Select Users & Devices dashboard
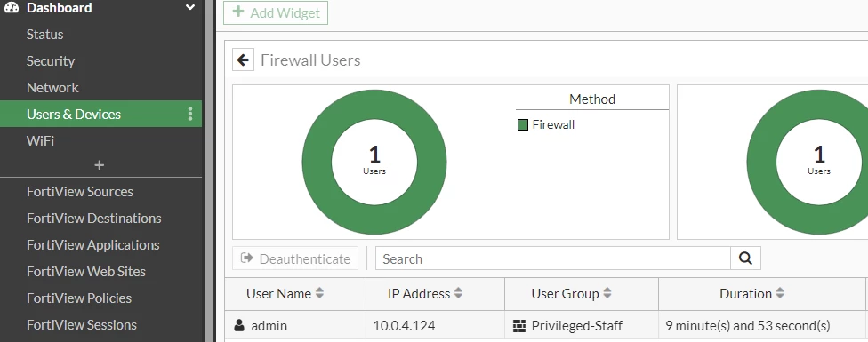Image resolution: width=868 pixels, height=342 pixels. point(100,114)
